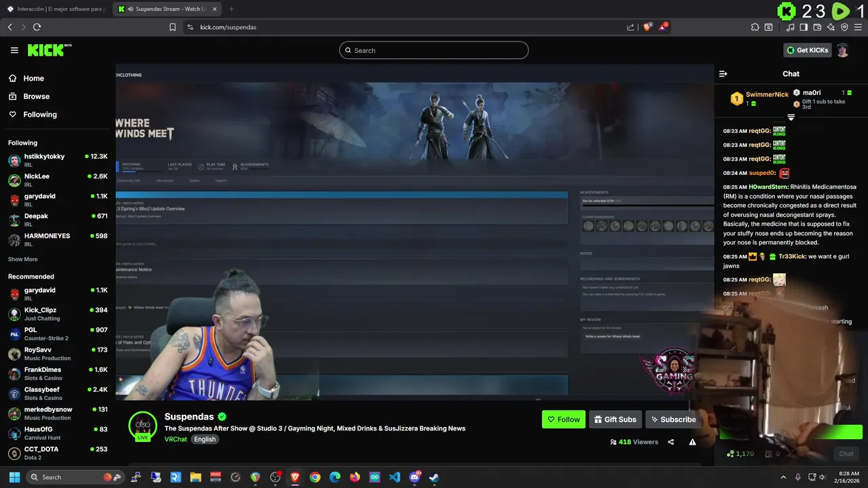Open hstikkytokky channel in Following list
The width and height of the screenshot is (868, 488).
[x=58, y=160]
